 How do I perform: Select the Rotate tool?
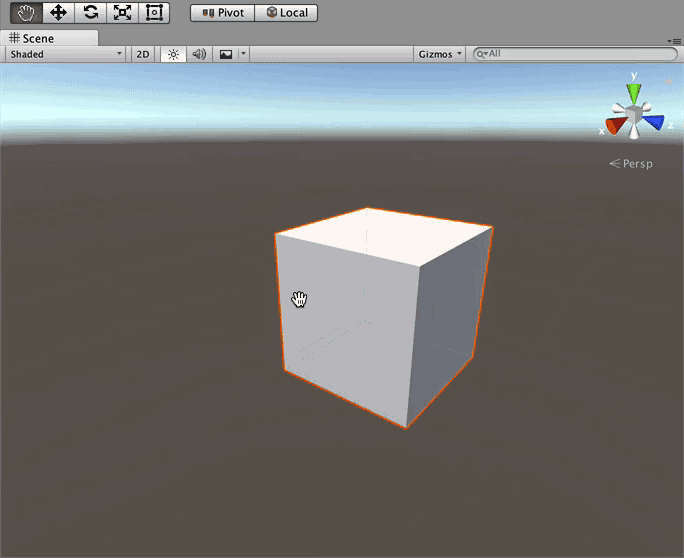pyautogui.click(x=91, y=13)
